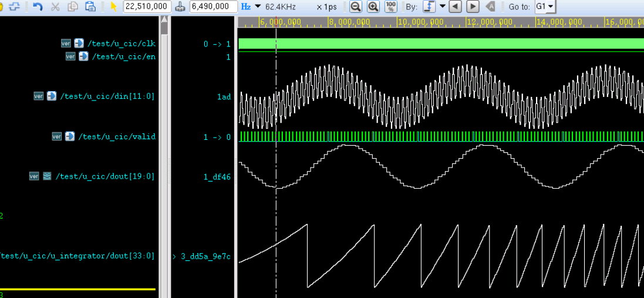Screen dimensions: 644x298
Task: Toggle the Hz frequency display mode
Action: [246, 7]
